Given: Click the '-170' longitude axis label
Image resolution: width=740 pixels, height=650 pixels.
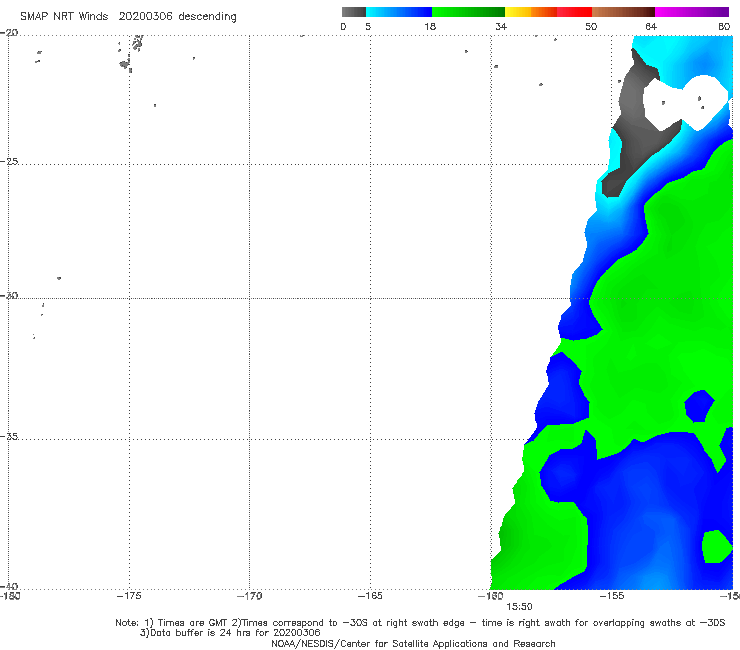Looking at the screenshot, I should [249, 596].
